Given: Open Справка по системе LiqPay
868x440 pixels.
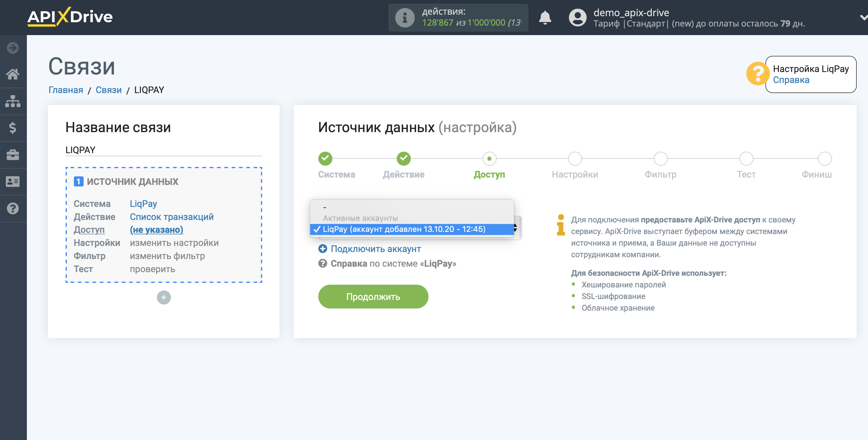Looking at the screenshot, I should (393, 264).
